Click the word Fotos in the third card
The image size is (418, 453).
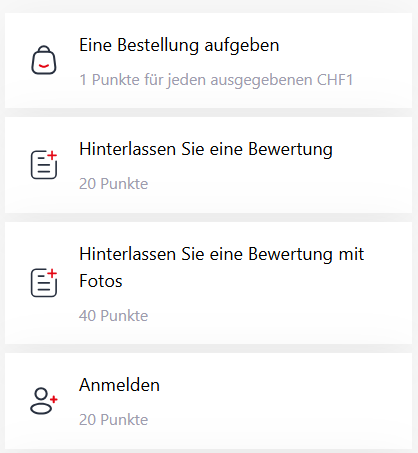tap(101, 281)
